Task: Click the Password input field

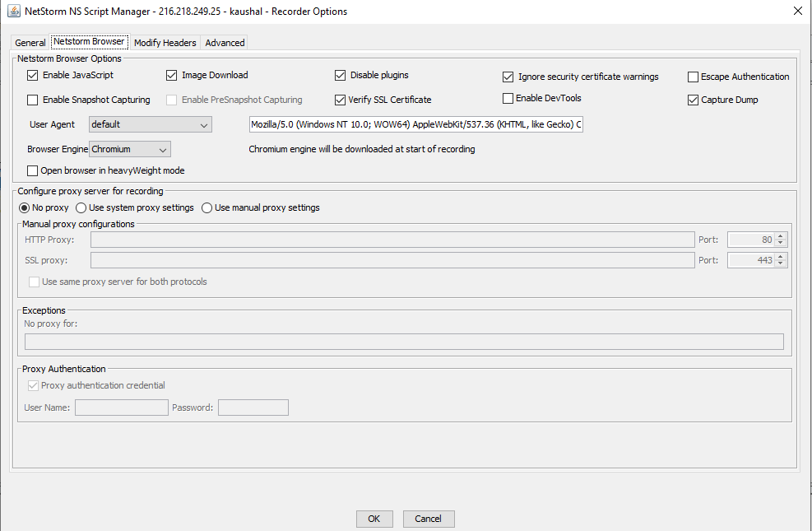Action: point(253,408)
